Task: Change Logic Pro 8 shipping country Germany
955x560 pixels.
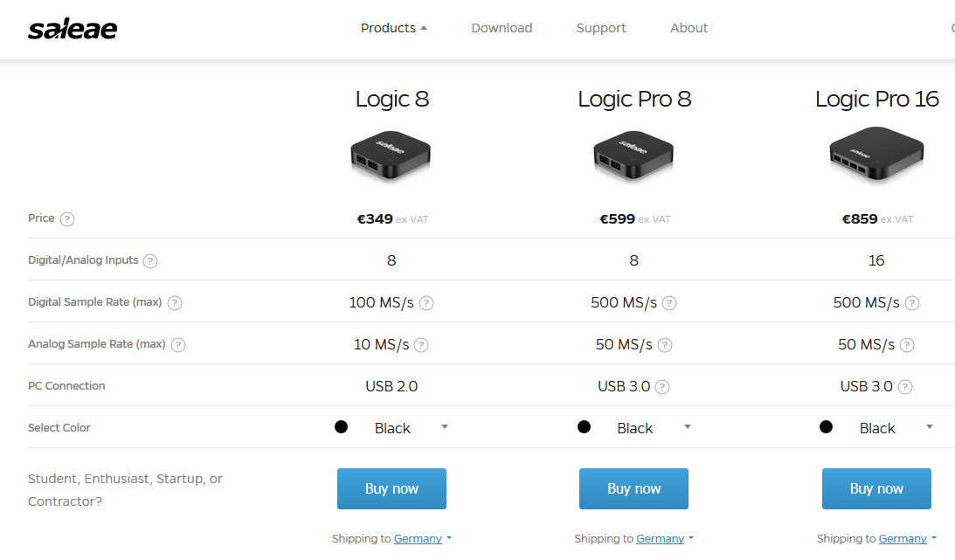Action: [x=664, y=539]
